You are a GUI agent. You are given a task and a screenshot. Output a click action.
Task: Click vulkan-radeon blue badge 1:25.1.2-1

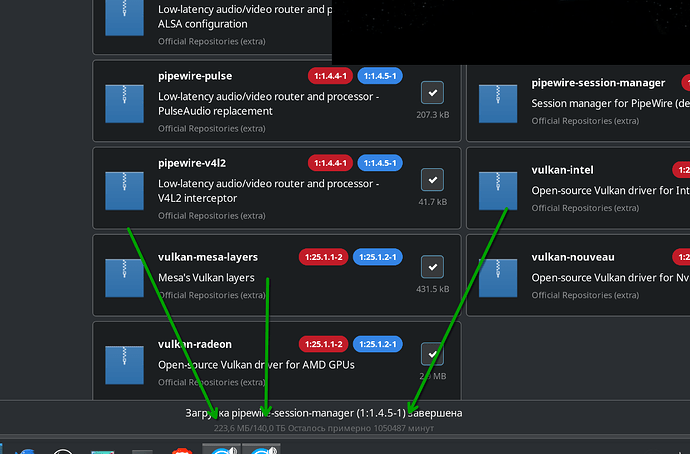click(x=378, y=344)
